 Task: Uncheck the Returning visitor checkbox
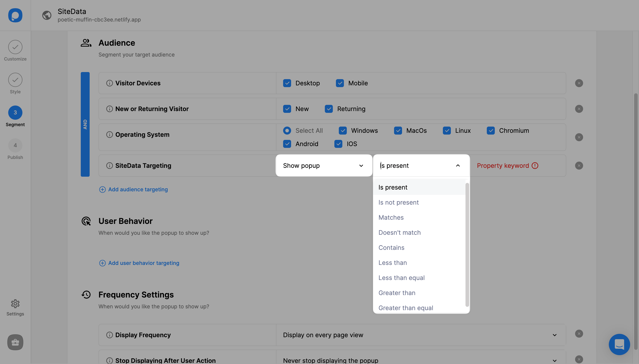click(329, 109)
